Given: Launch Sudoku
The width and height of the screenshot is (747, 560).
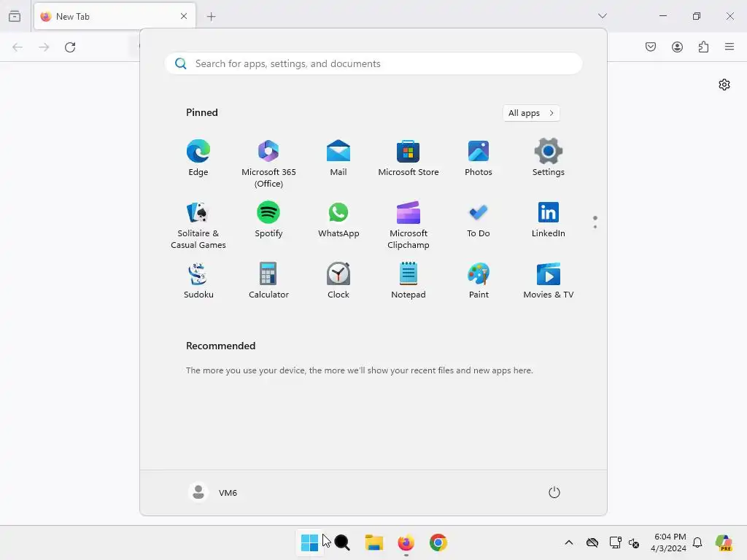Looking at the screenshot, I should (198, 281).
